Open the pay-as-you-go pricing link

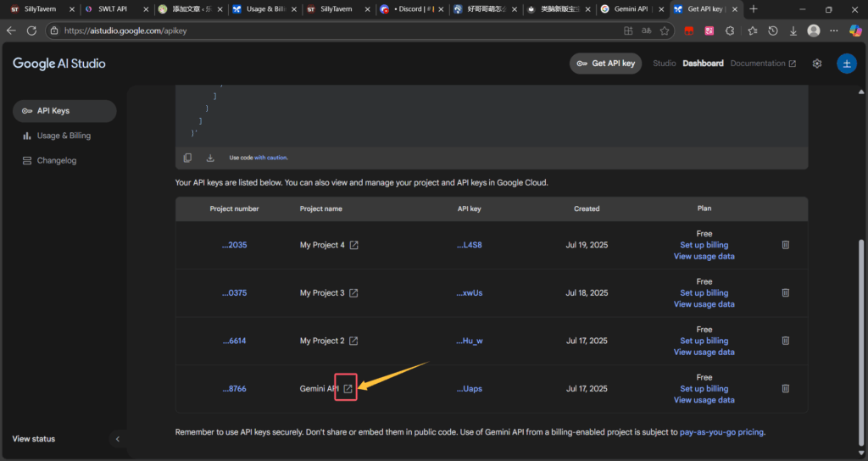point(721,432)
